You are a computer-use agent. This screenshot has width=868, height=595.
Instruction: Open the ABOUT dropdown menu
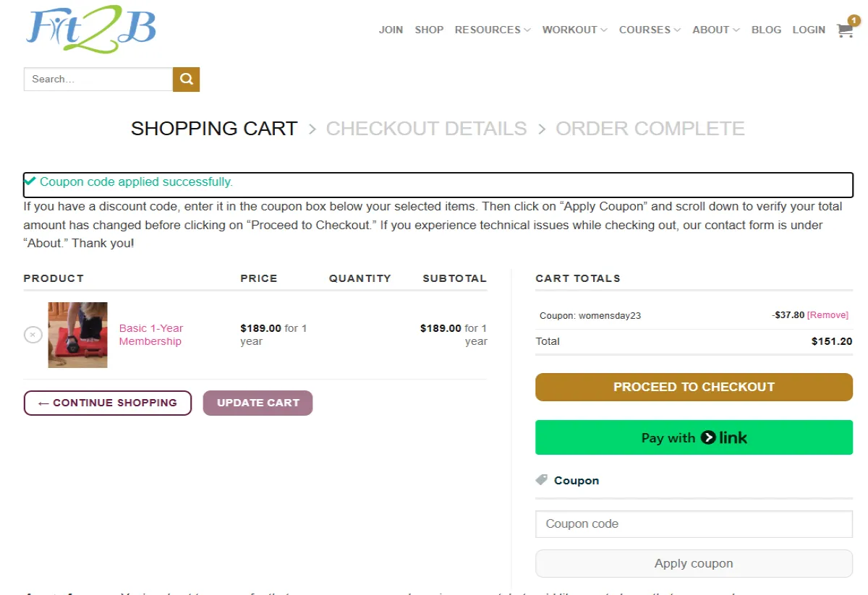pyautogui.click(x=711, y=30)
